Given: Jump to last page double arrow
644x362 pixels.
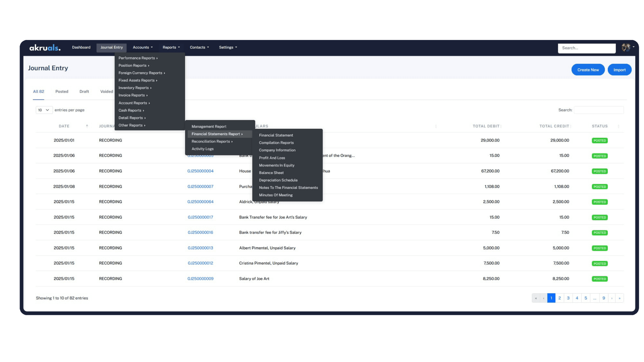Looking at the screenshot, I should tap(619, 298).
